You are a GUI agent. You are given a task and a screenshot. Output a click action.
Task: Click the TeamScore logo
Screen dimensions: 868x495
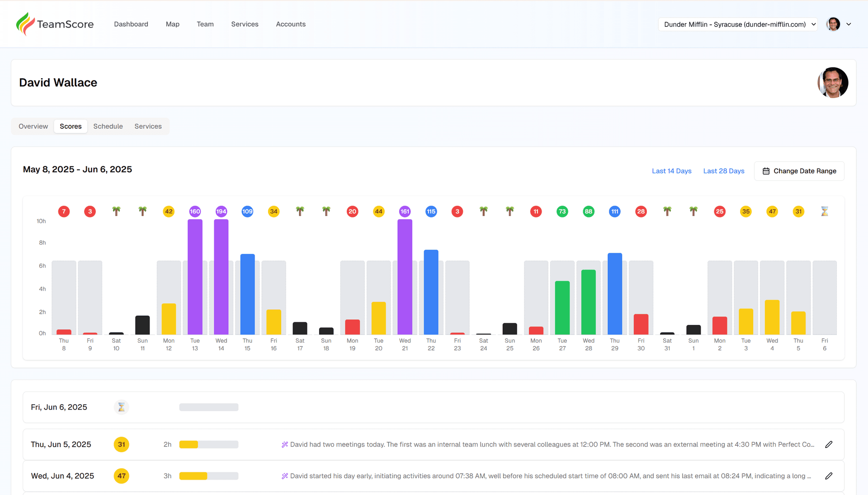(x=54, y=24)
